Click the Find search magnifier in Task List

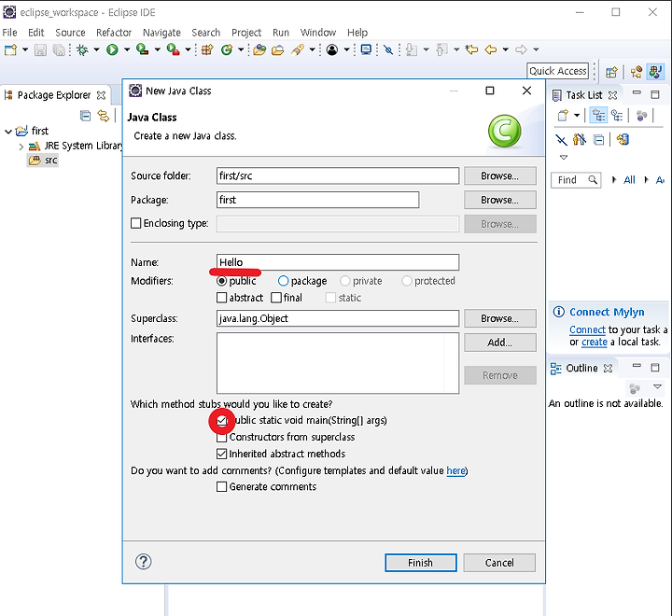tap(593, 179)
